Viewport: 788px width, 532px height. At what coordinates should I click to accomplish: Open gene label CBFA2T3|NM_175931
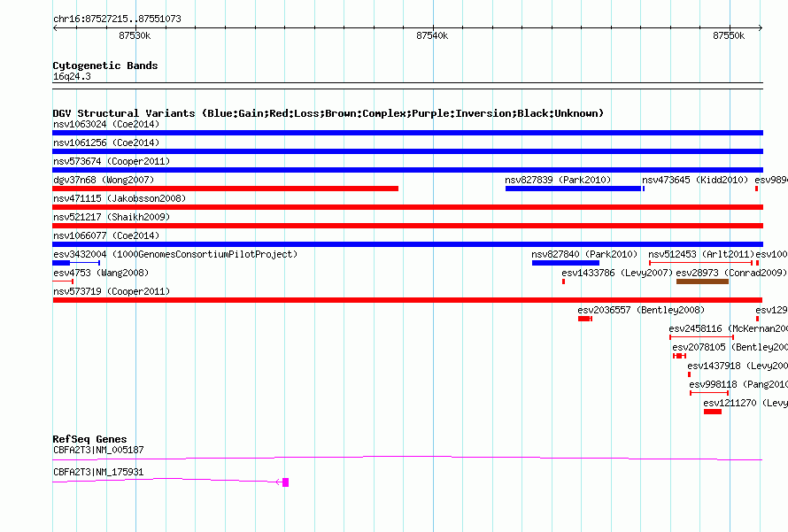[x=98, y=472]
